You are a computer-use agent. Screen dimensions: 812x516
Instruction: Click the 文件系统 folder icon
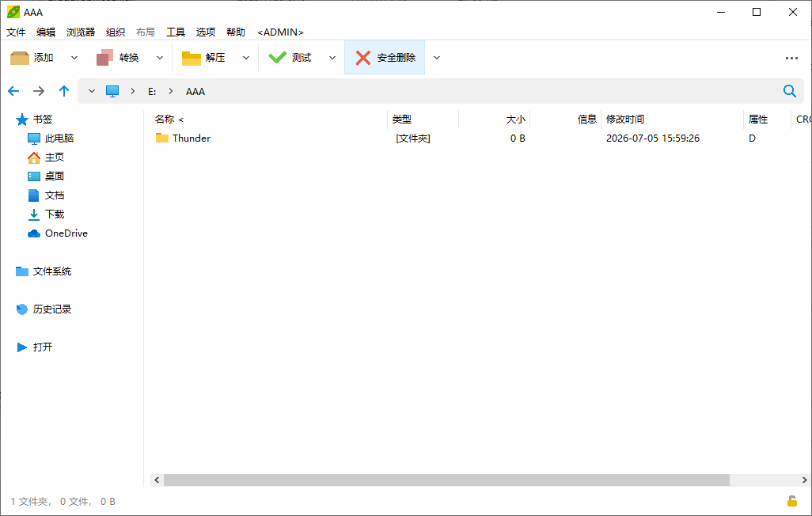coord(21,271)
